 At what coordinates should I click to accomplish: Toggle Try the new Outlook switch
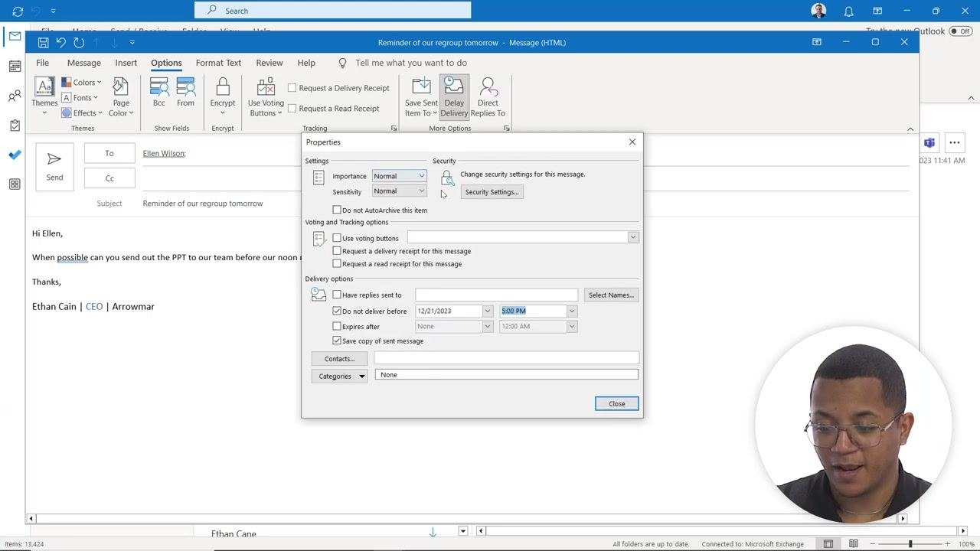tap(959, 31)
